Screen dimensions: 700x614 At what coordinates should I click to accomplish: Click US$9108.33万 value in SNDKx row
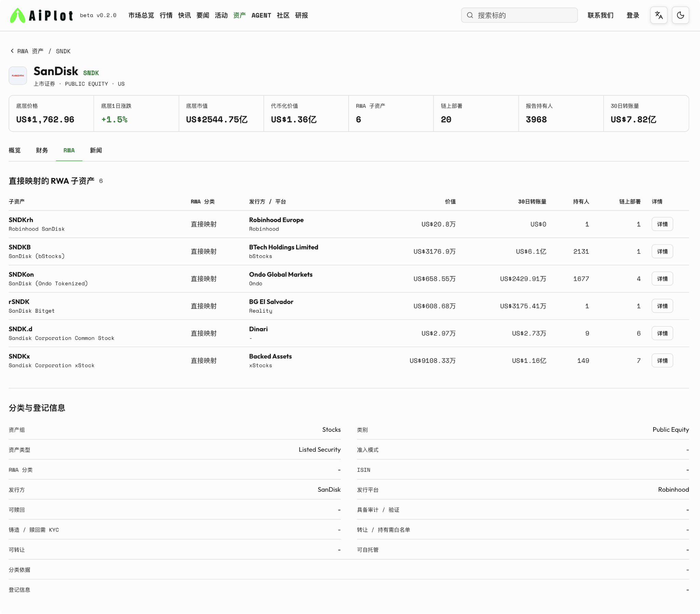click(432, 361)
